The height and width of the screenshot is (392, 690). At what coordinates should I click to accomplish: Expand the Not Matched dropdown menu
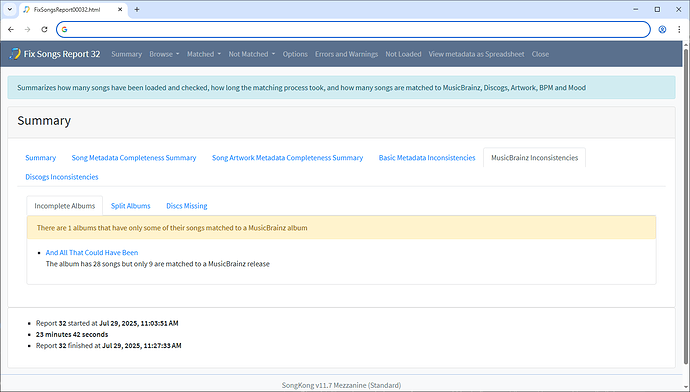pos(252,54)
